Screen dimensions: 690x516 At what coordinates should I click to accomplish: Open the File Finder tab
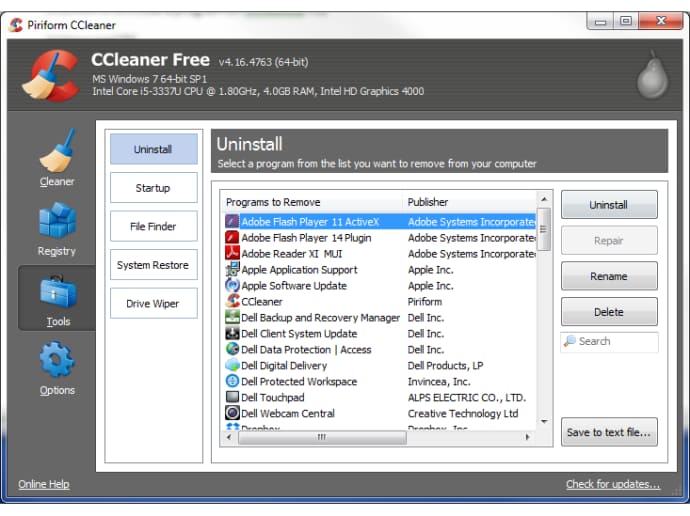coord(153,227)
